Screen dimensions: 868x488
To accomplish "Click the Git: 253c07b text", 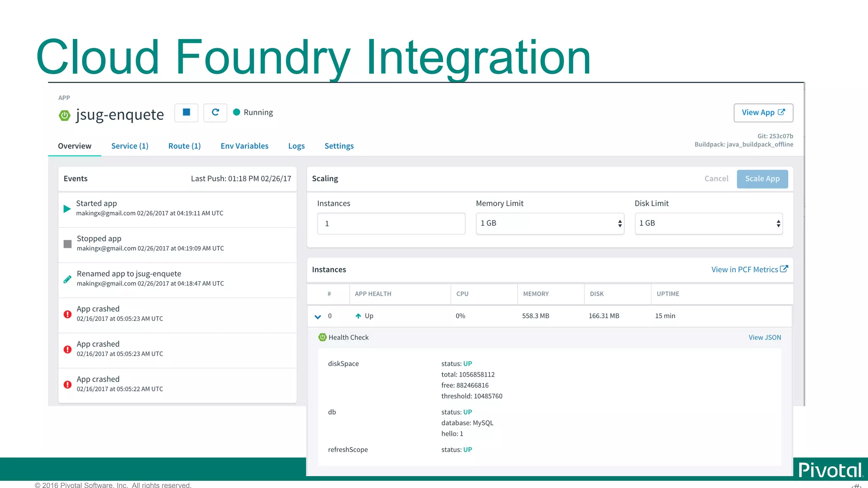I will [x=775, y=136].
